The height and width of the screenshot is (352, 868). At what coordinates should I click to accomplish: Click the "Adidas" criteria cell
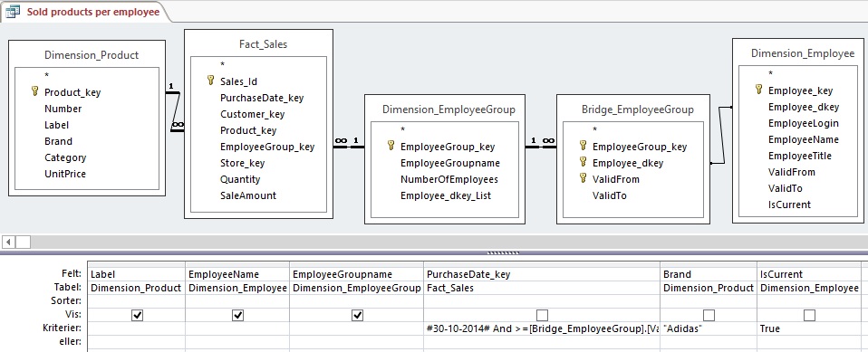click(x=709, y=328)
